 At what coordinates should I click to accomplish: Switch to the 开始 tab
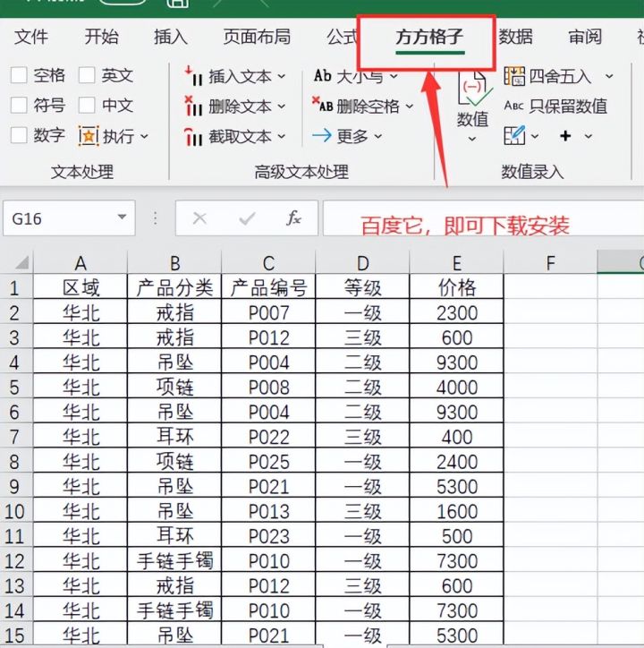[x=101, y=38]
